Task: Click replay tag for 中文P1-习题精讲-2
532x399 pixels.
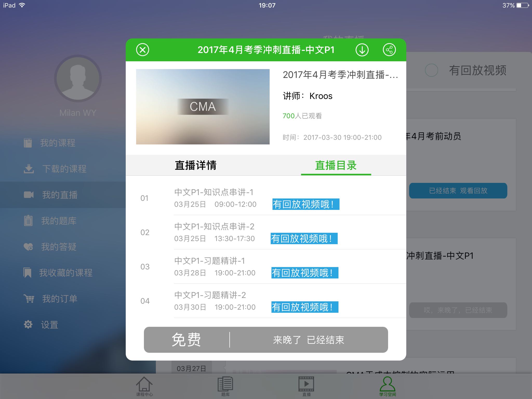Action: [x=305, y=307]
